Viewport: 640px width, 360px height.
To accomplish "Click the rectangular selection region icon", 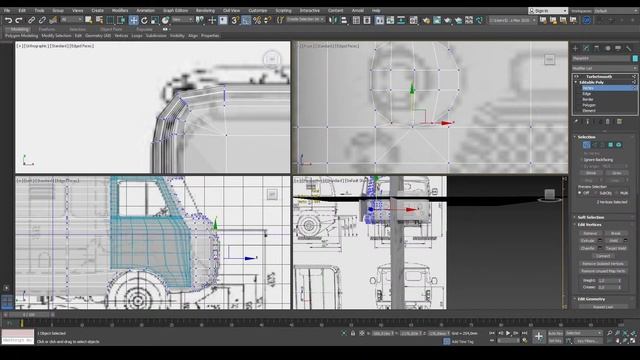I will coord(110,20).
